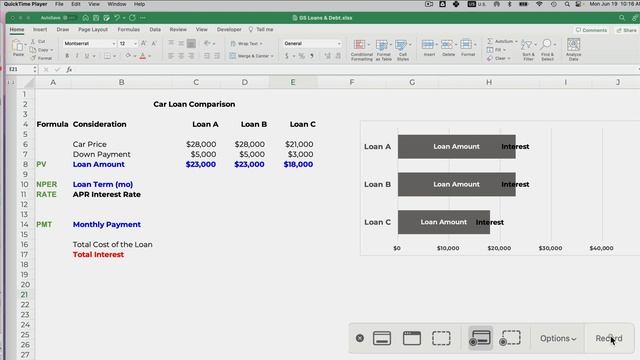The image size is (640, 360).
Task: Click the Save icon in title bar
Action: pyautogui.click(x=96, y=18)
